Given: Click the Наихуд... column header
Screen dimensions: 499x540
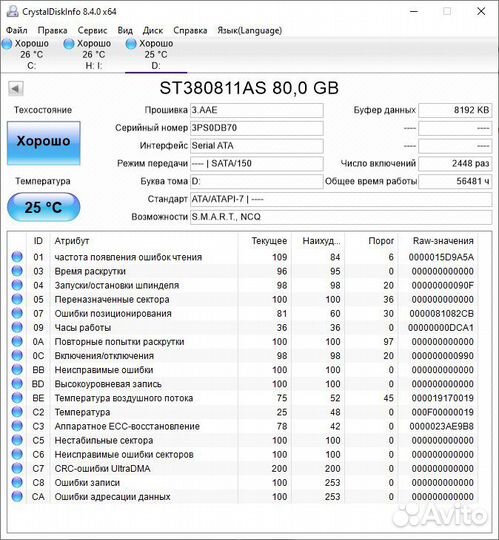Looking at the screenshot, I should pos(318,241).
